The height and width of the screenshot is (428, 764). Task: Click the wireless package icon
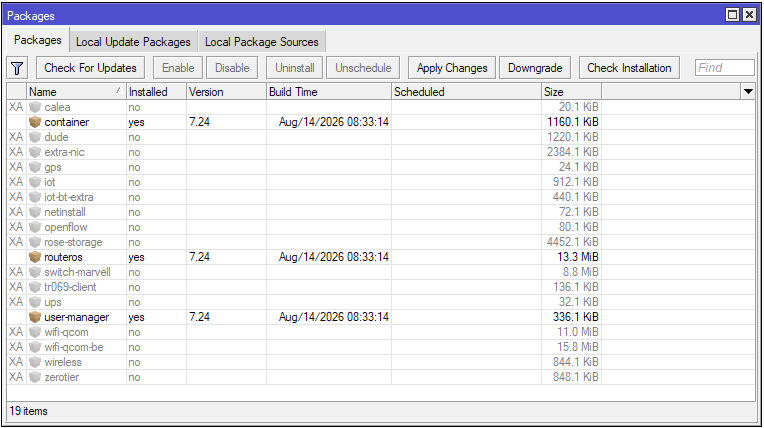coord(35,362)
